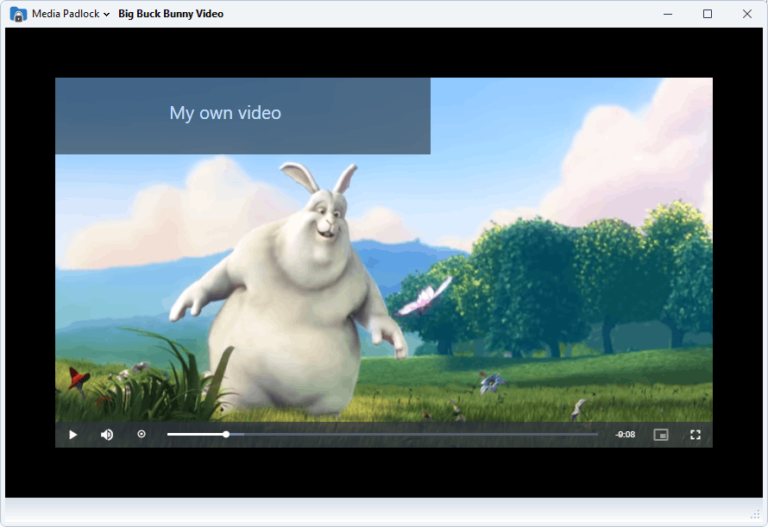768x527 pixels.
Task: Close the Media Padlock window
Action: pos(747,14)
